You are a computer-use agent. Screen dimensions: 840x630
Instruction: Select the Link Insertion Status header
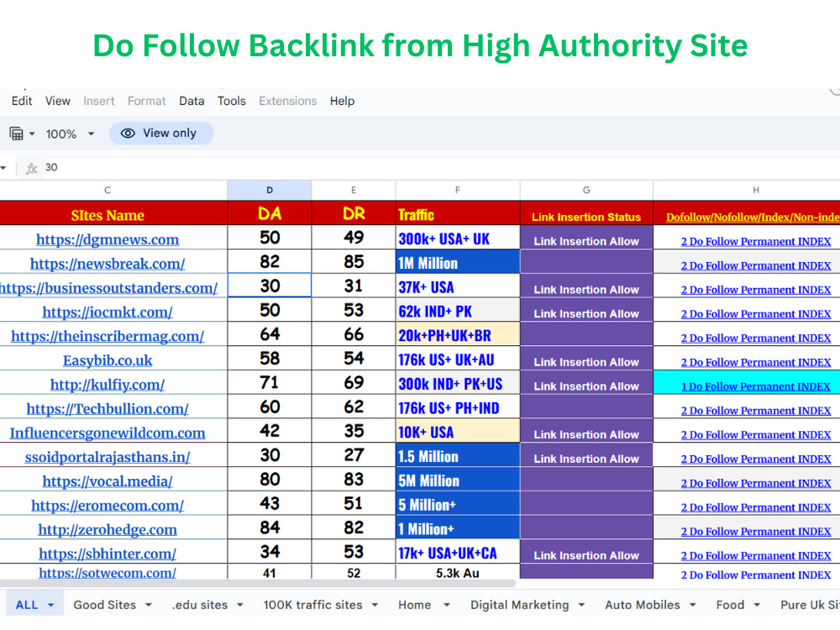pyautogui.click(x=586, y=213)
